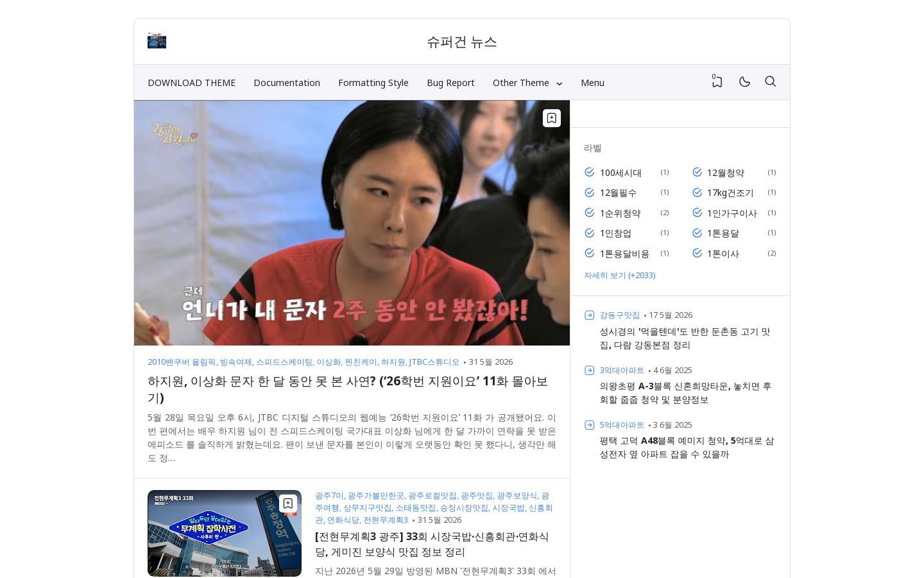Click the 강동구맛집 category tag

(x=620, y=315)
